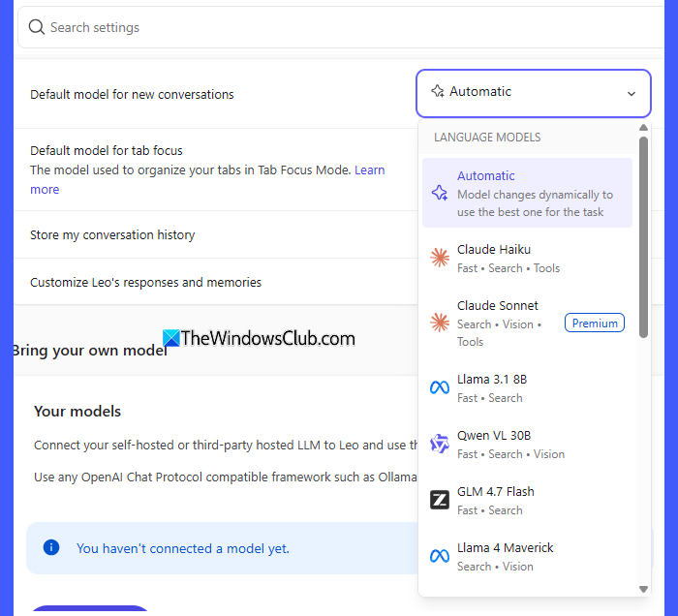Click 'Fast • Search • Tools' under Claude Haiku
Image resolution: width=678 pixels, height=616 pixels.
pyautogui.click(x=508, y=268)
